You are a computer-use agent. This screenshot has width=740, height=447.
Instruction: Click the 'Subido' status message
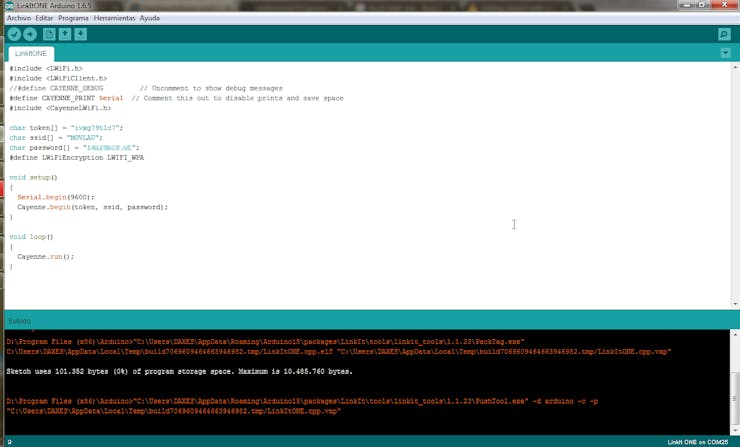pyautogui.click(x=19, y=321)
